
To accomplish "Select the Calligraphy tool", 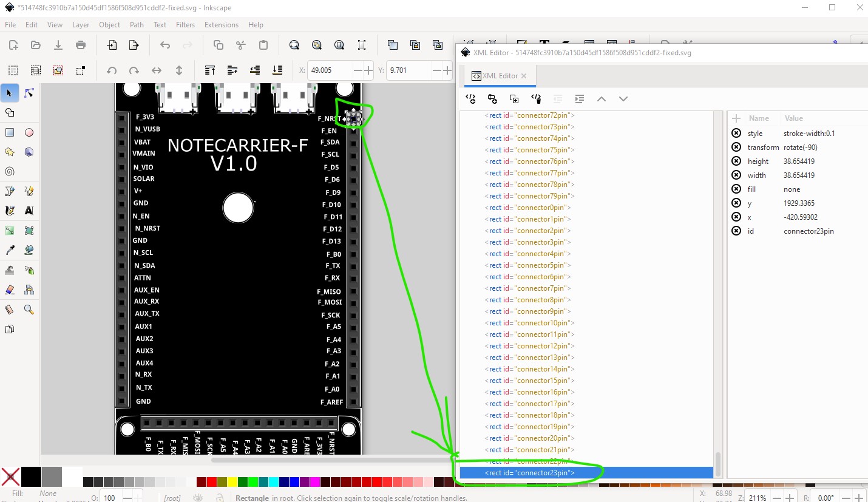I will (9, 211).
